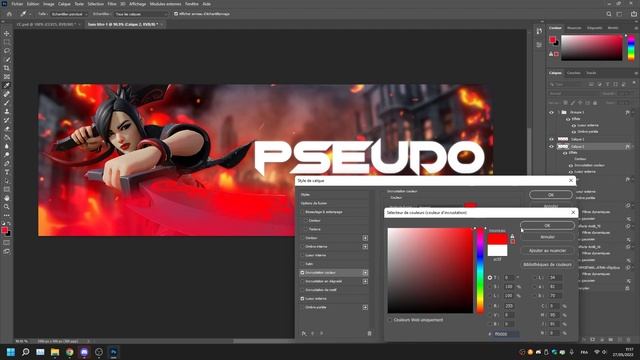Select the Eyedropper tool in the toolbar
This screenshot has height=360, width=640.
(x=7, y=85)
